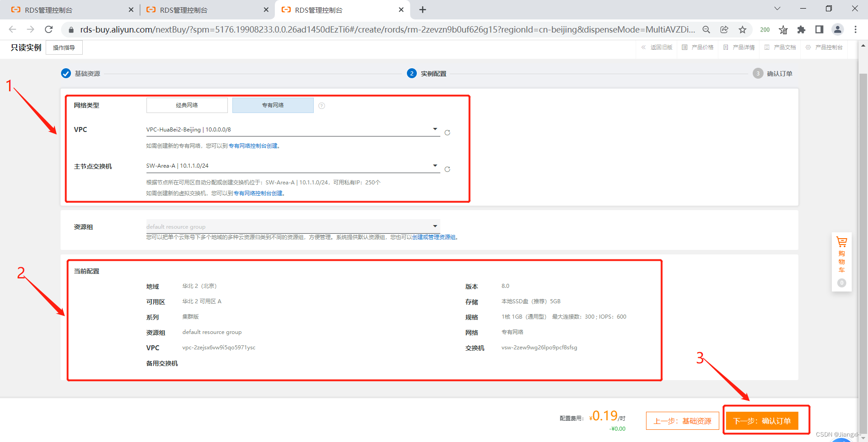The image size is (868, 442).
Task: Select 经典网络 network type
Action: (x=187, y=105)
